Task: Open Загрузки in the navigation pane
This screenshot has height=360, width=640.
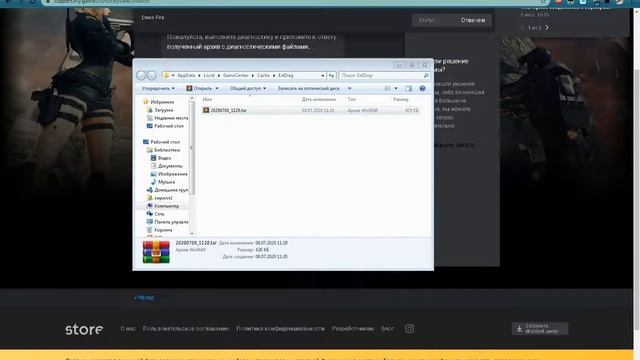Action: [x=160, y=110]
